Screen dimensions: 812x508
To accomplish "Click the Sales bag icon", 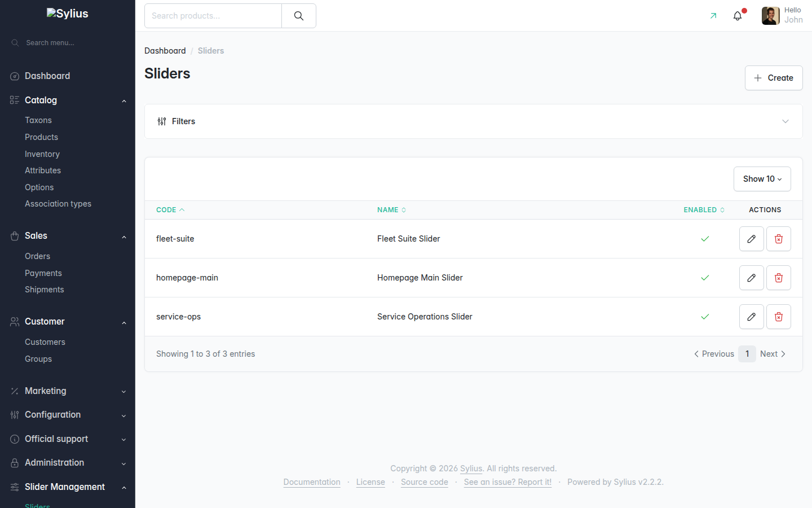I will [x=15, y=236].
